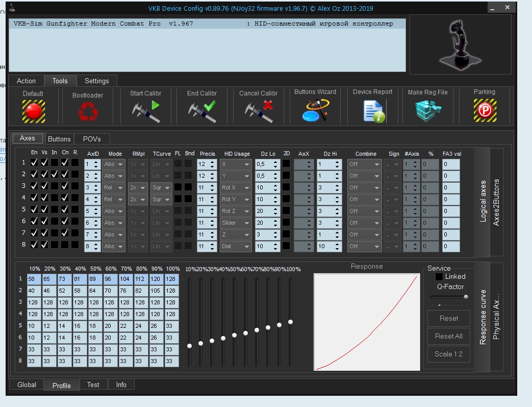Open HID Usage dropdown showing Rot Z
532x407 pixels.
[236, 211]
